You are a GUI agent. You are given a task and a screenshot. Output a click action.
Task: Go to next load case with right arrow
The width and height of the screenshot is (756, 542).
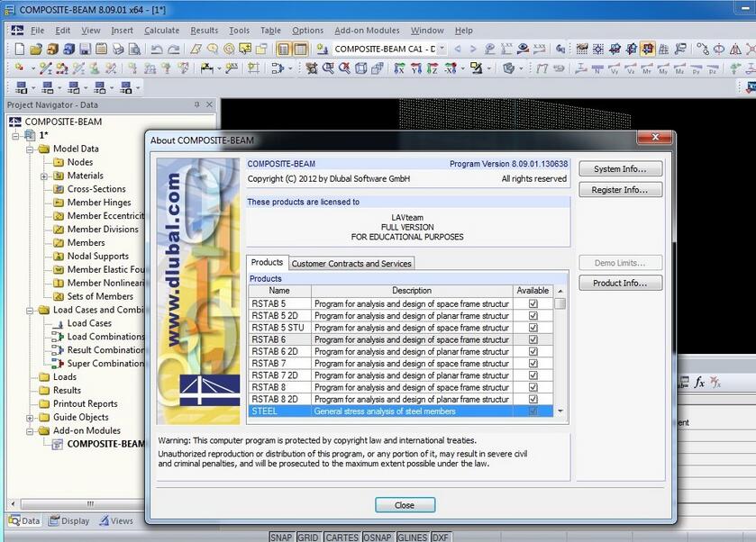click(x=473, y=49)
